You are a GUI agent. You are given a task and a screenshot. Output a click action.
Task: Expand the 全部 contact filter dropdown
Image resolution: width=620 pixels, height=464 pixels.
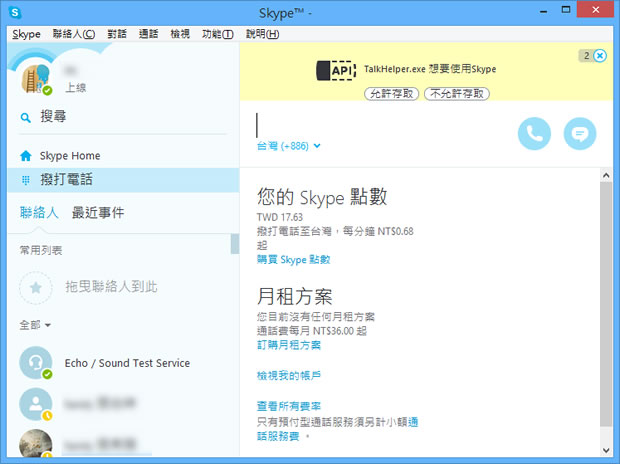click(35, 325)
